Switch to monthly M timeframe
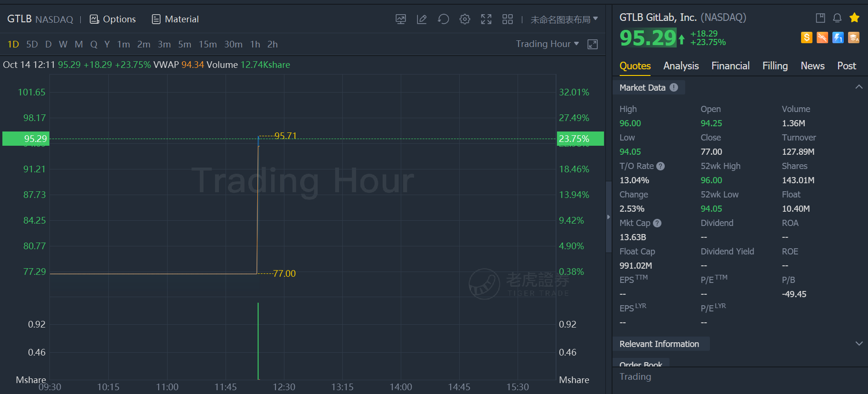This screenshot has width=868, height=394. click(79, 44)
